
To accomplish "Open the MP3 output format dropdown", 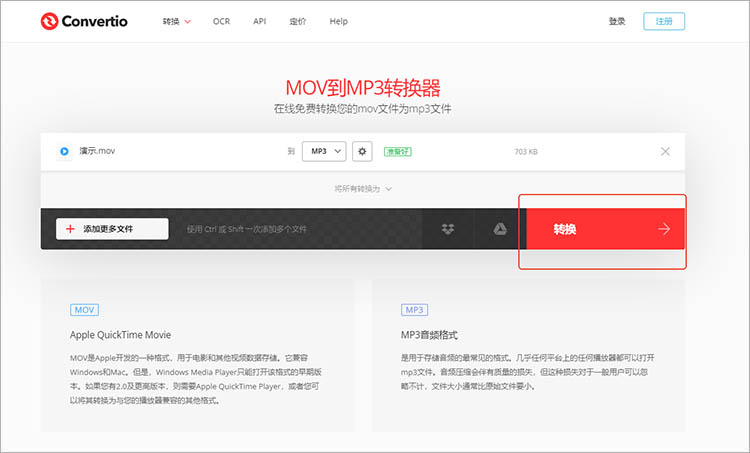I will pos(324,151).
